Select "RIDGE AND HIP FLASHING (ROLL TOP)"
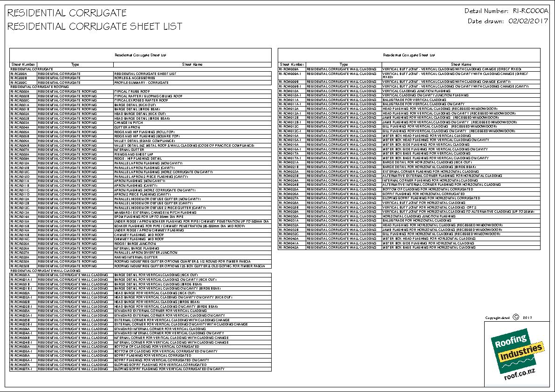555x392 pixels. [144, 132]
